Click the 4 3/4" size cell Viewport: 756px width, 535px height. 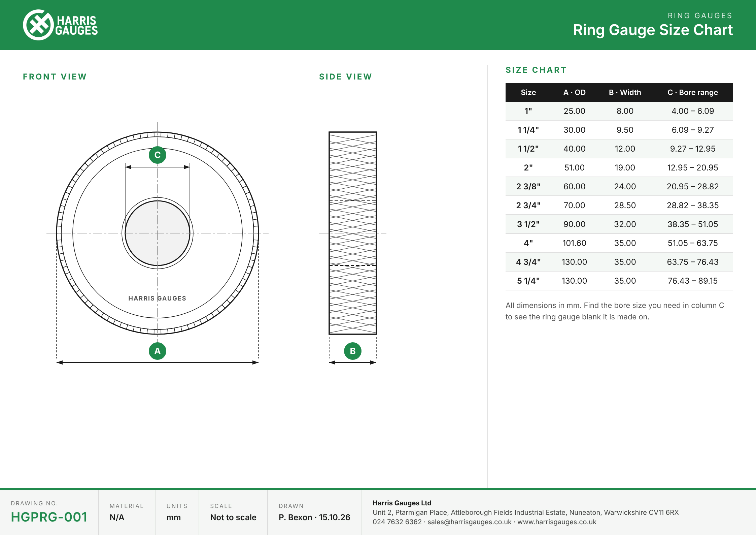(528, 262)
